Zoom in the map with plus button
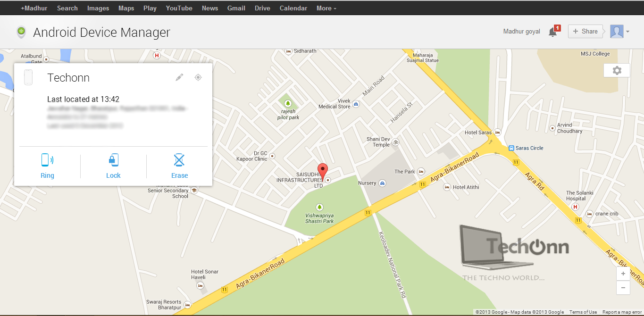The image size is (644, 316). (x=623, y=274)
